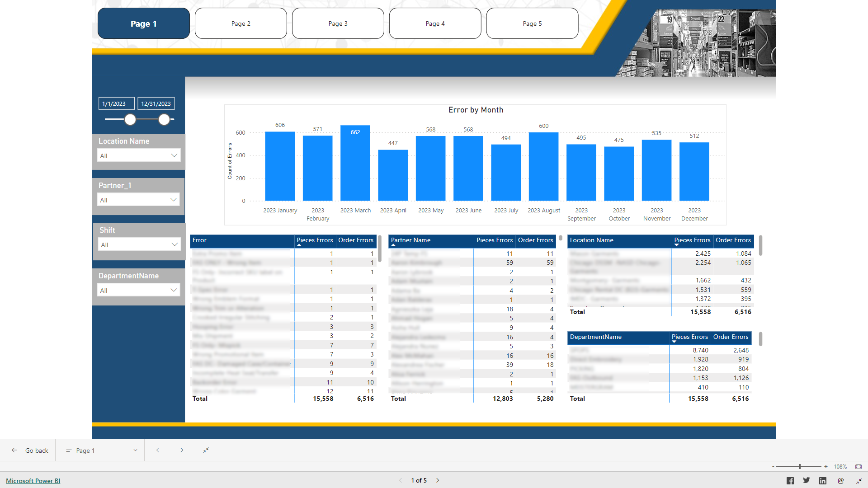Share the report on Facebook
This screenshot has height=488, width=868.
[x=790, y=480]
